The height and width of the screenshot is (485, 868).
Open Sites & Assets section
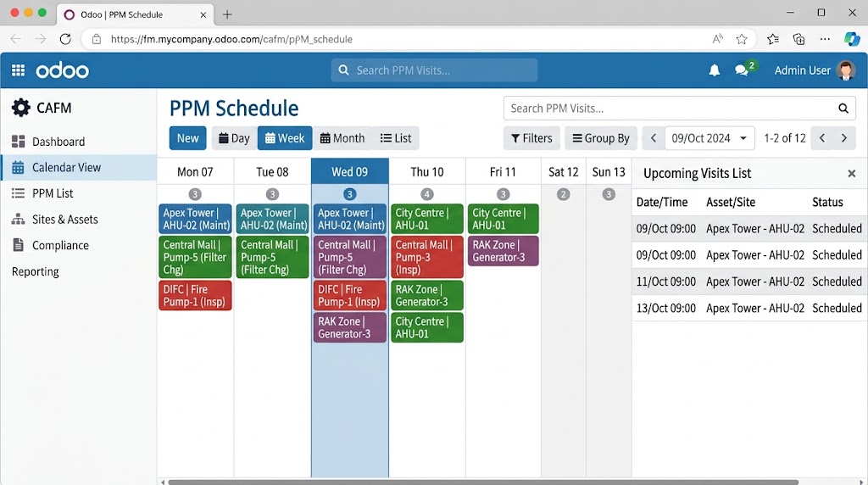79,220
